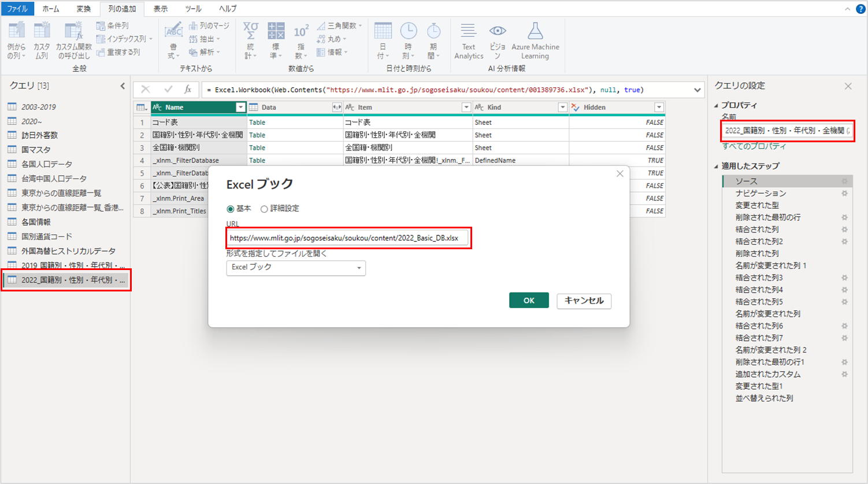Click the OK button

(x=529, y=300)
